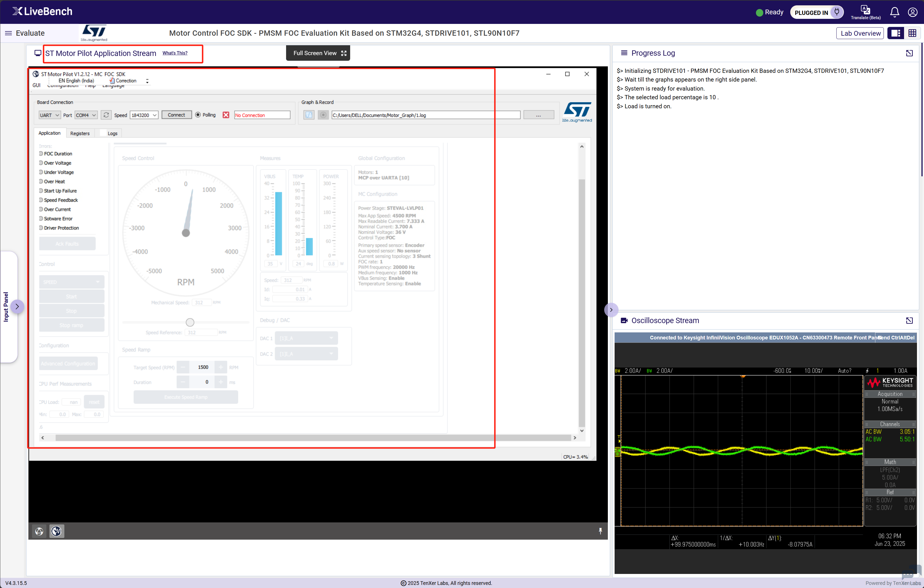Click the Speed Reference slider handle
Screen dimensions: 924x588
(x=190, y=322)
